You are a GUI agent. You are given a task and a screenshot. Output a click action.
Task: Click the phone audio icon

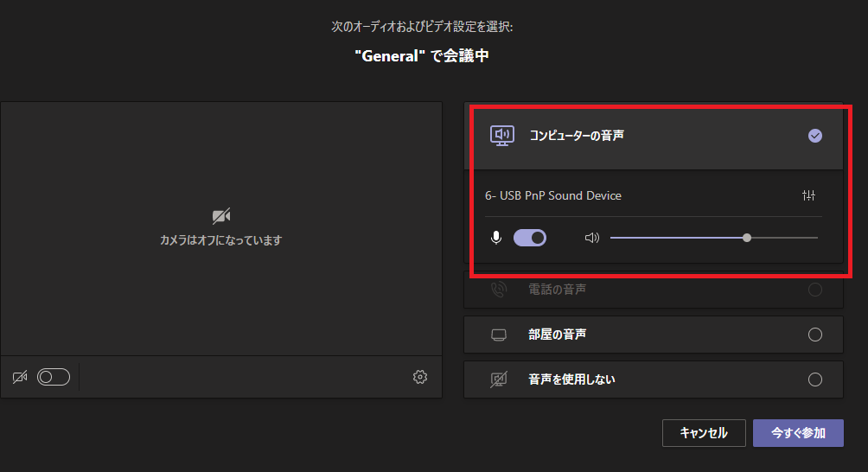(x=499, y=290)
